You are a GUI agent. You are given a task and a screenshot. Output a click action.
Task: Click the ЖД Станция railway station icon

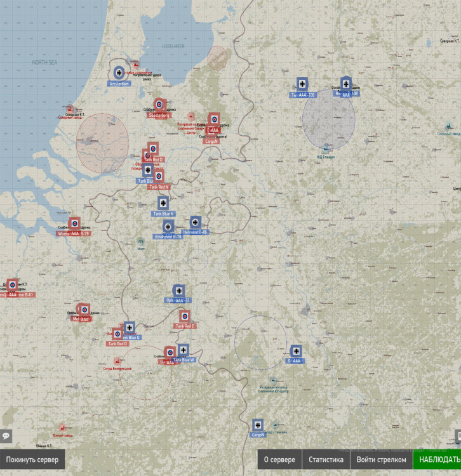(x=326, y=149)
